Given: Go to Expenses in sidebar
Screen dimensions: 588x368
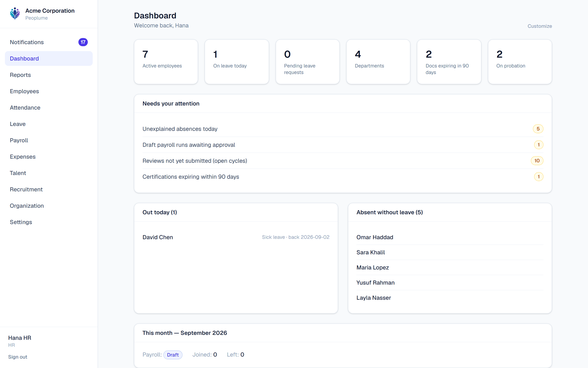Looking at the screenshot, I should (x=49, y=156).
